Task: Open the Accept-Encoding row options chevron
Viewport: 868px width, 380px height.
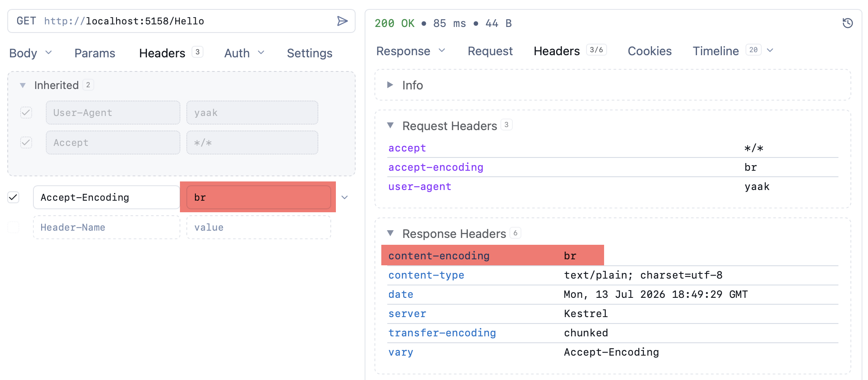Action: tap(344, 197)
